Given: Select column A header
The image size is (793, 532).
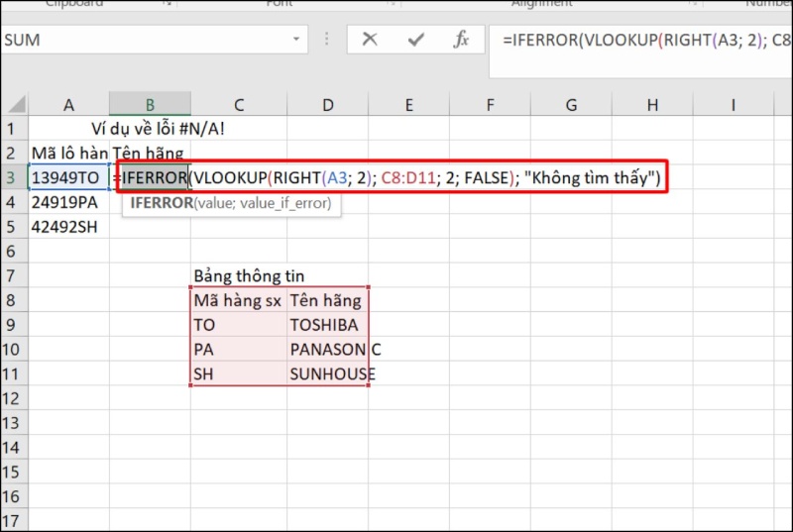Looking at the screenshot, I should click(68, 105).
